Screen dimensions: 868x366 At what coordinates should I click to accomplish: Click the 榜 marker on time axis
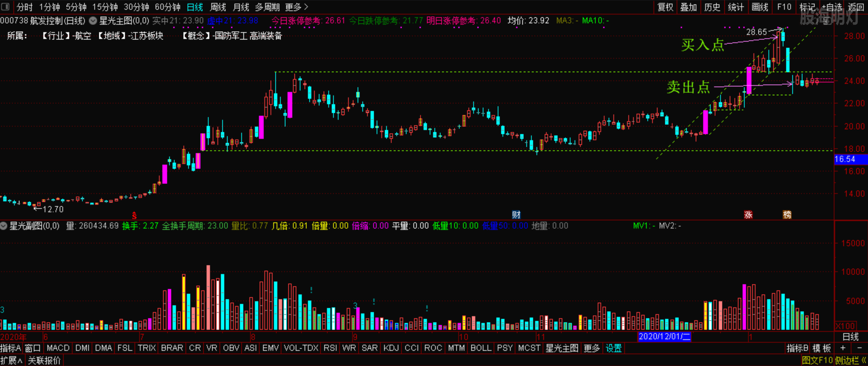[x=787, y=215]
